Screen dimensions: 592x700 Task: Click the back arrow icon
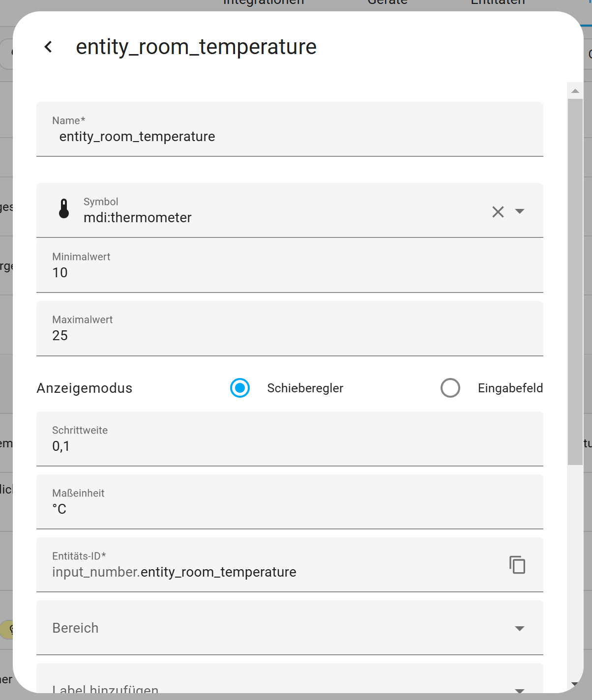point(48,47)
